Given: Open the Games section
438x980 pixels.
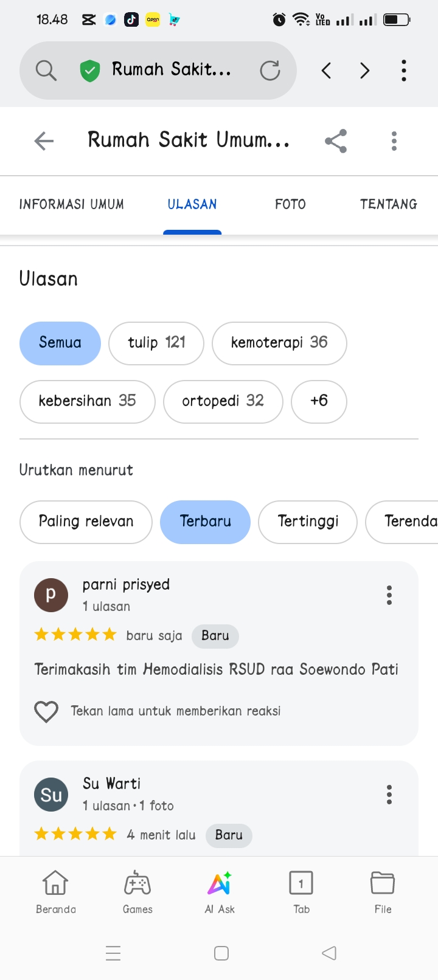Looking at the screenshot, I should (137, 891).
